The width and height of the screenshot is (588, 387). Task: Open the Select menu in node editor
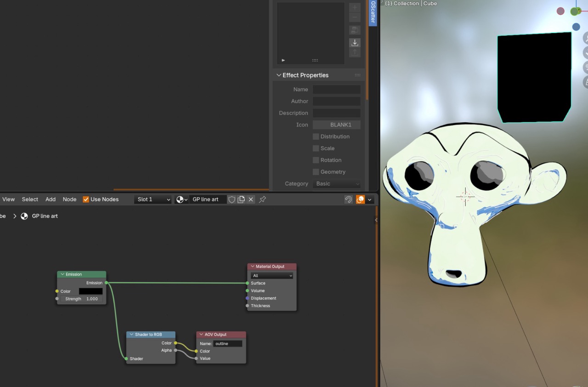30,199
